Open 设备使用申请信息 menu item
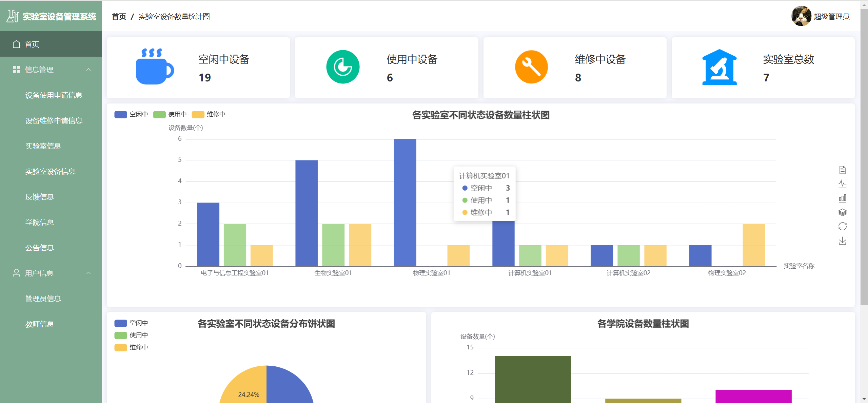 point(54,95)
